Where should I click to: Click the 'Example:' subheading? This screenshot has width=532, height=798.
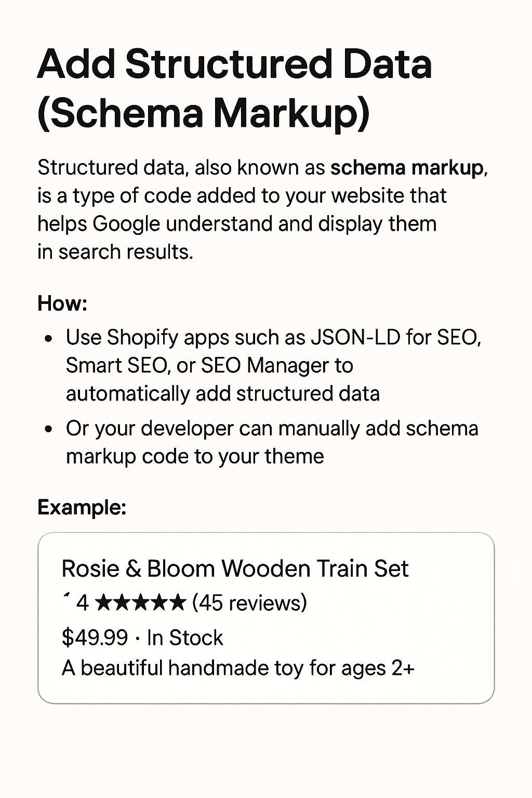(x=82, y=507)
